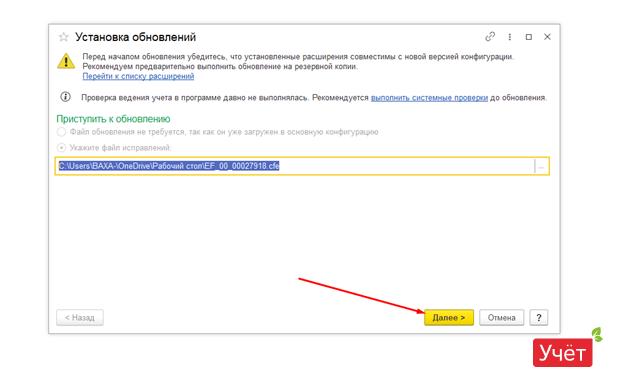Click the Отмена button

click(501, 318)
